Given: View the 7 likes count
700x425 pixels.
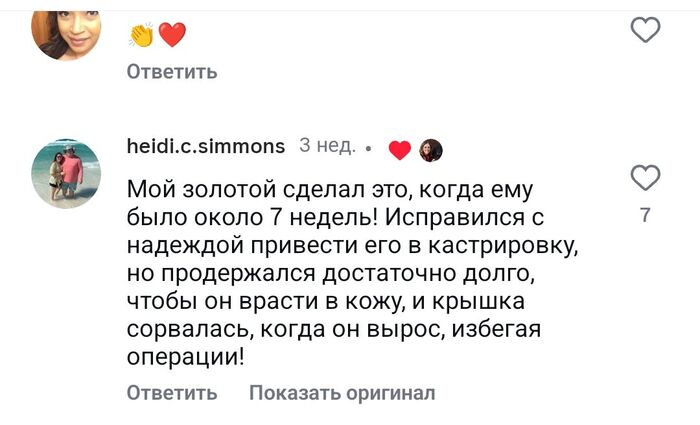Looking at the screenshot, I should click(646, 214).
